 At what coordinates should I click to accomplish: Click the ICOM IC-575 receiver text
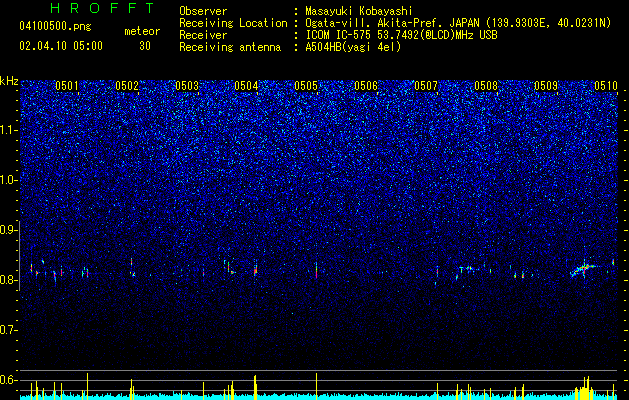pyautogui.click(x=401, y=35)
